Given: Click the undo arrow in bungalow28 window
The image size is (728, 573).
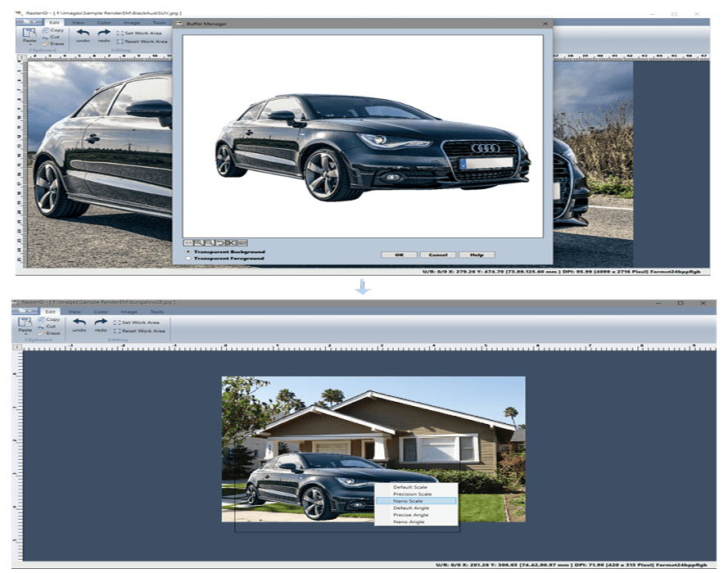Looking at the screenshot, I should click(79, 323).
